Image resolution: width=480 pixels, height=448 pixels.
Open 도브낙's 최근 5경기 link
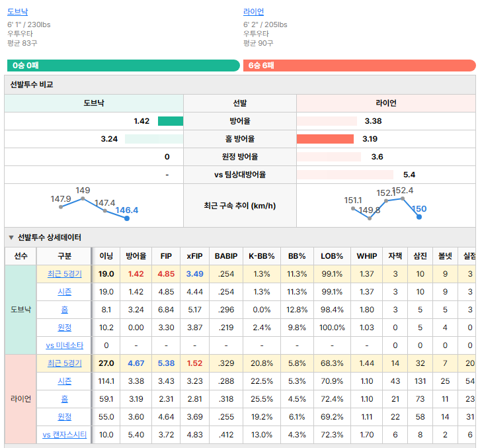pyautogui.click(x=65, y=274)
